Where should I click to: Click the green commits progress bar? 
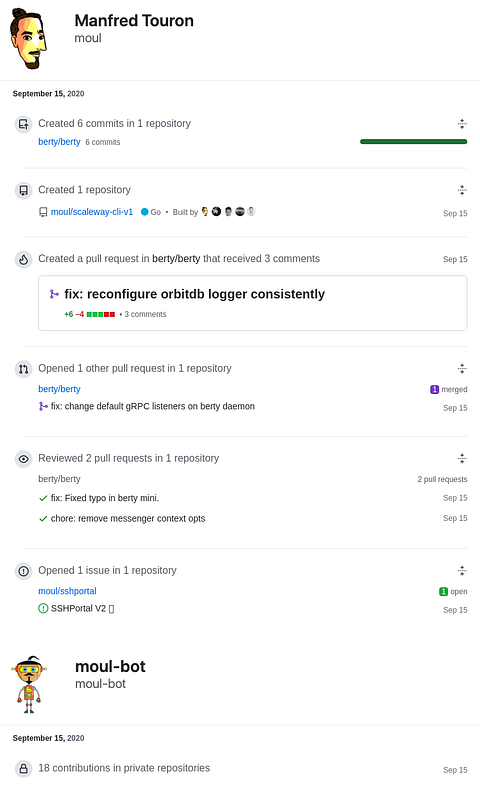(414, 142)
